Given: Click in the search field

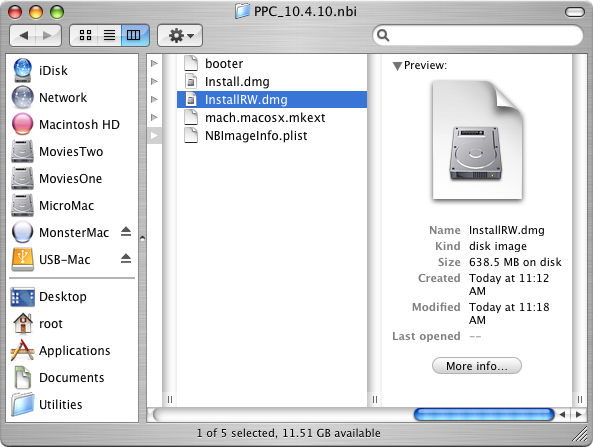Looking at the screenshot, I should (x=478, y=35).
